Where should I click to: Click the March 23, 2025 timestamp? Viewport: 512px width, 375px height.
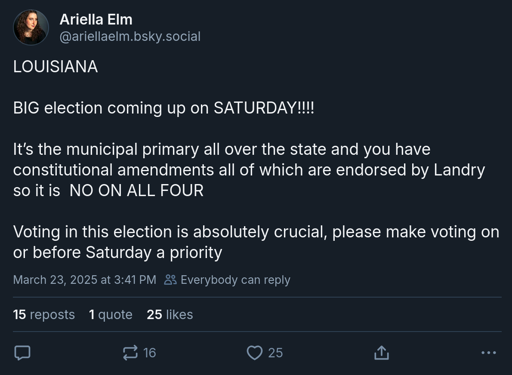(85, 280)
